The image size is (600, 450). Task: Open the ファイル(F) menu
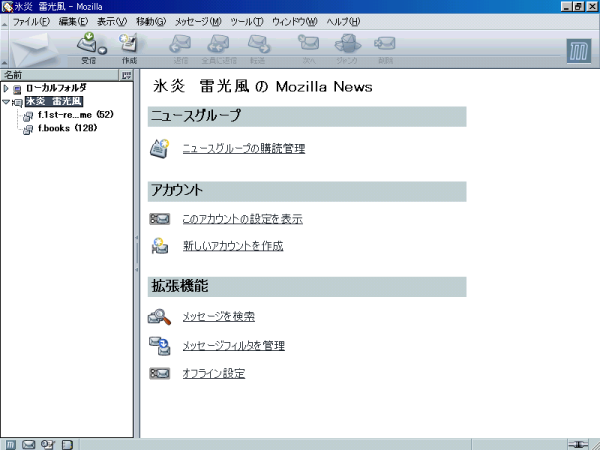click(31, 22)
